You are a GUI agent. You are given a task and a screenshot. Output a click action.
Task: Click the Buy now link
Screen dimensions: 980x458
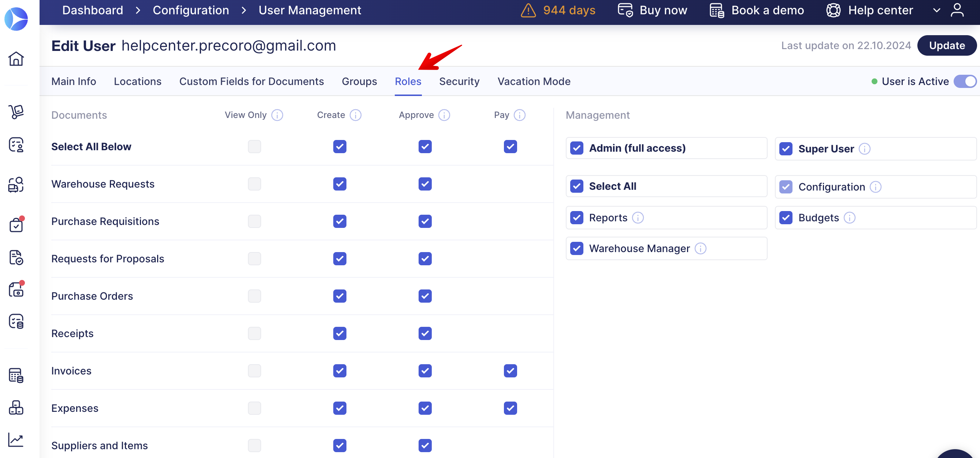pyautogui.click(x=663, y=10)
